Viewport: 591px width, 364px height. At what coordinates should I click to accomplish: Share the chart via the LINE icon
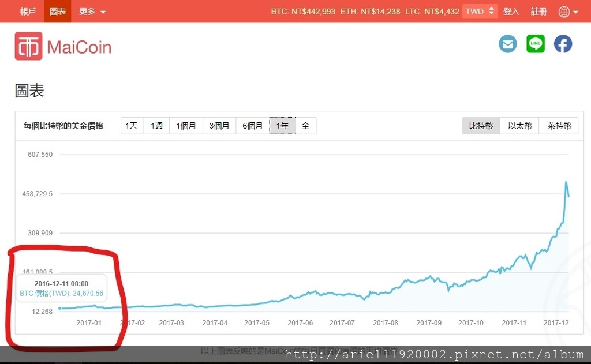[x=535, y=44]
